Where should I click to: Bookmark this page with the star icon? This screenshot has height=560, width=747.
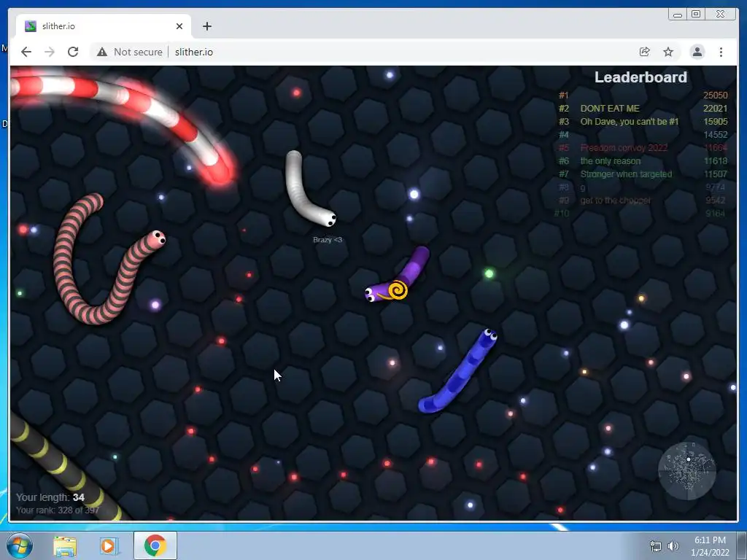(668, 52)
